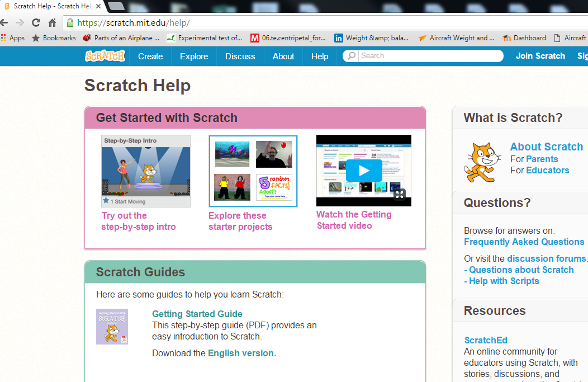
Task: Click the 'Resources' sidebar heading
Action: 495,311
